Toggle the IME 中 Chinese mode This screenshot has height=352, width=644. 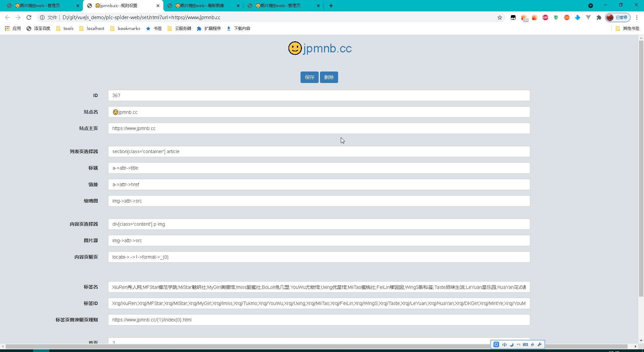504,344
